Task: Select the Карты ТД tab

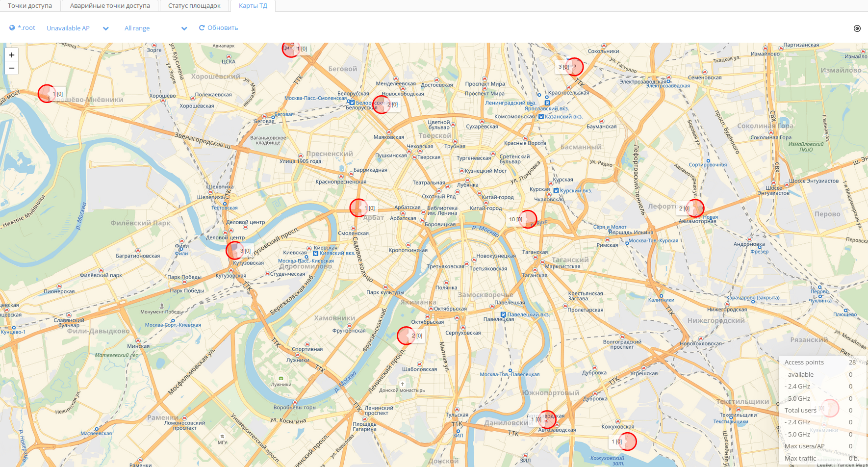Action: (x=253, y=6)
